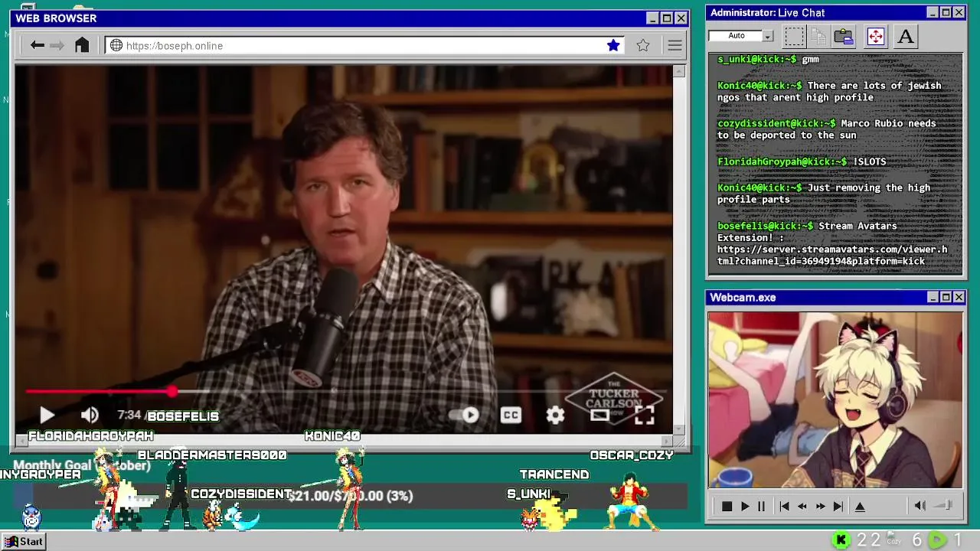Open the streamavatars link in chat
The width and height of the screenshot is (980, 551).
[832, 255]
